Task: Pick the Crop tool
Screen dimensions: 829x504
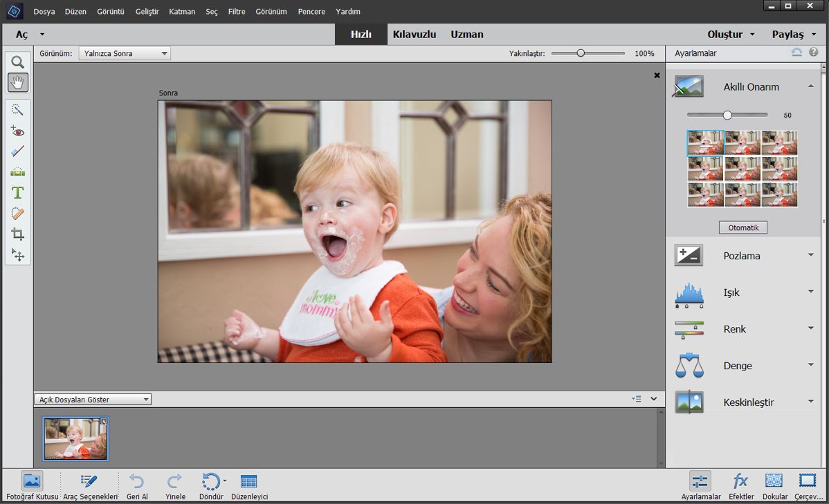Action: click(x=18, y=234)
